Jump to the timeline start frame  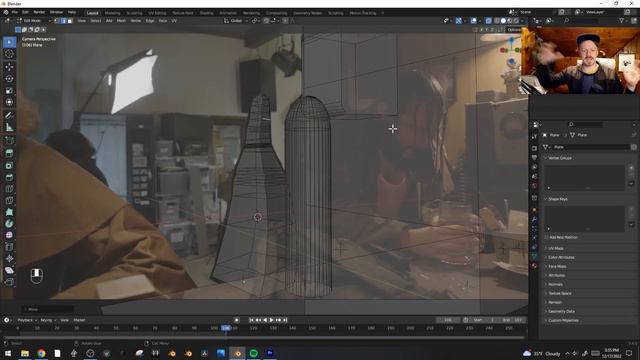251,320
